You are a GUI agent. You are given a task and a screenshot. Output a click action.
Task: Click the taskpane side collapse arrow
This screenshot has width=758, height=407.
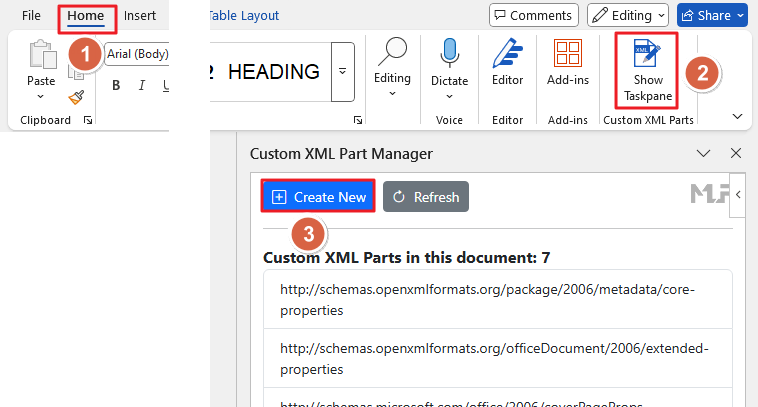(x=738, y=195)
